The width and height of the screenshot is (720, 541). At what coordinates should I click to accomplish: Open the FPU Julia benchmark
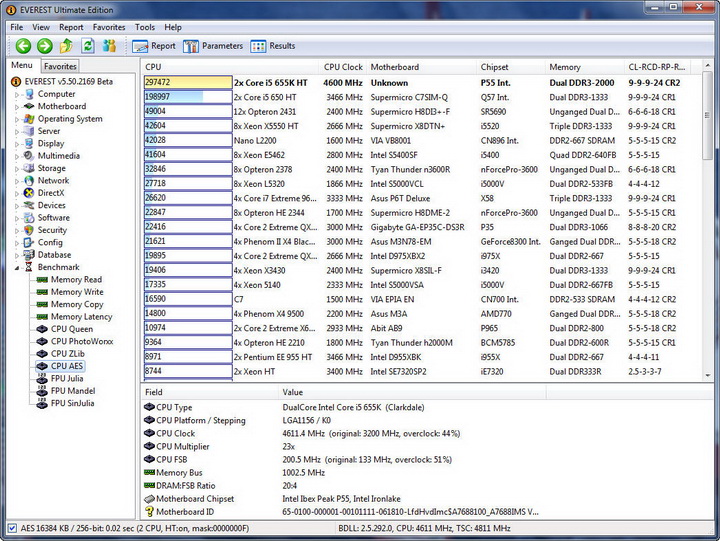pyautogui.click(x=67, y=379)
